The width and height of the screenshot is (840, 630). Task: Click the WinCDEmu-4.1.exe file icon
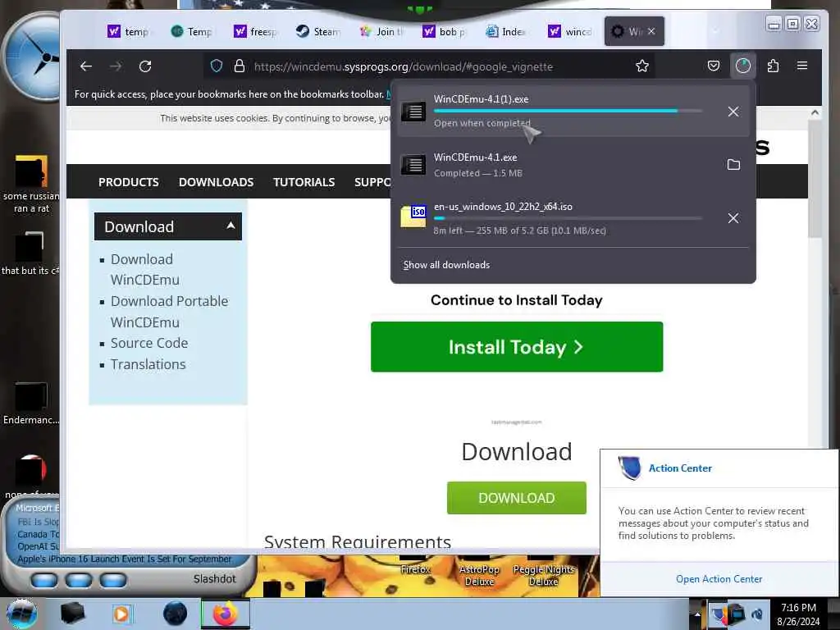(413, 164)
